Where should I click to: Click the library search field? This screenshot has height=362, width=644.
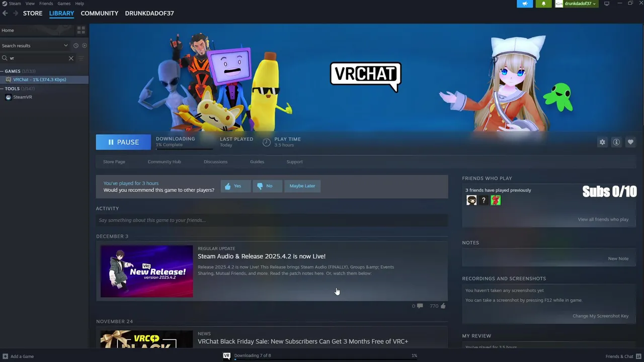(38, 58)
